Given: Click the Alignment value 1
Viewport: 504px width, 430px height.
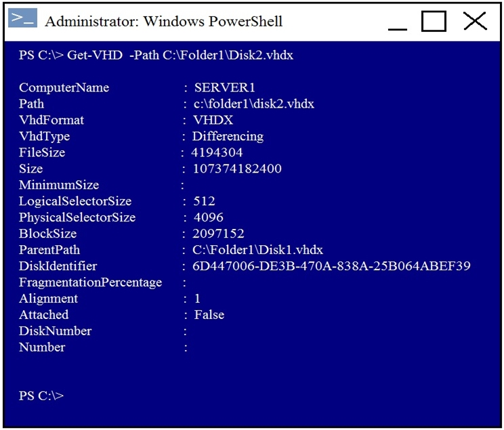Looking at the screenshot, I should point(197,299).
